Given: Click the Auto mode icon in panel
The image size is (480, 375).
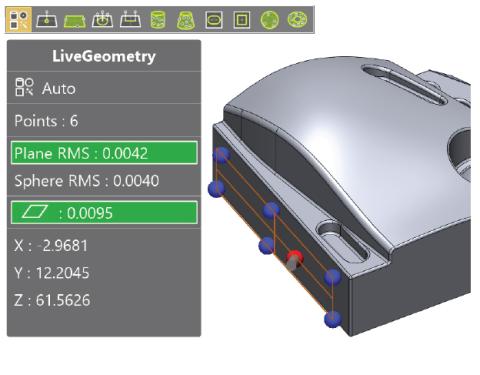Looking at the screenshot, I should point(24,87).
